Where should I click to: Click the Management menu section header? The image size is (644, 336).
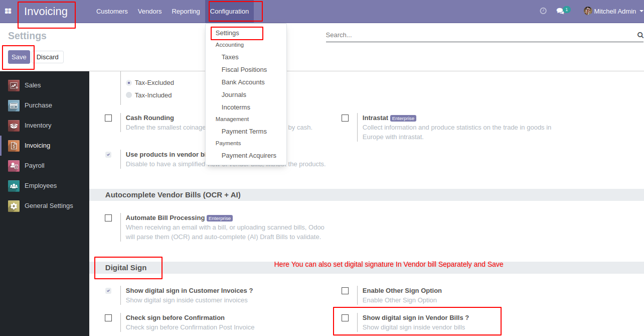point(232,120)
